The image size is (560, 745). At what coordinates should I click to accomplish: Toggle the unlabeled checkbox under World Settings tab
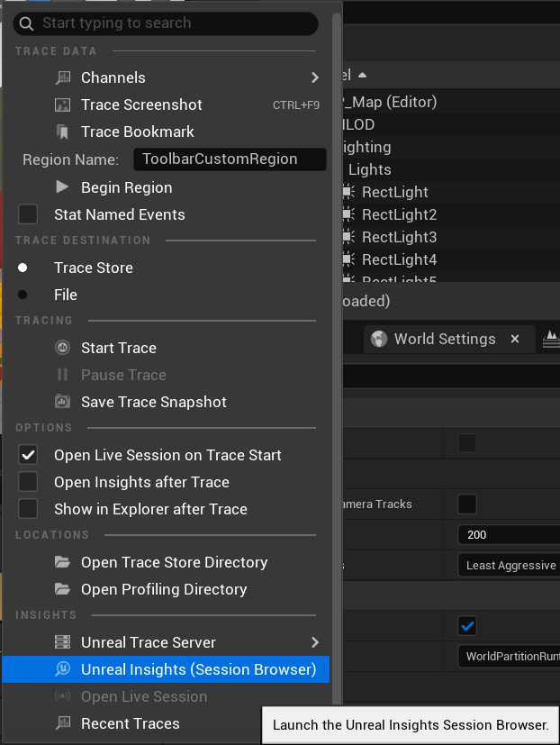click(467, 443)
